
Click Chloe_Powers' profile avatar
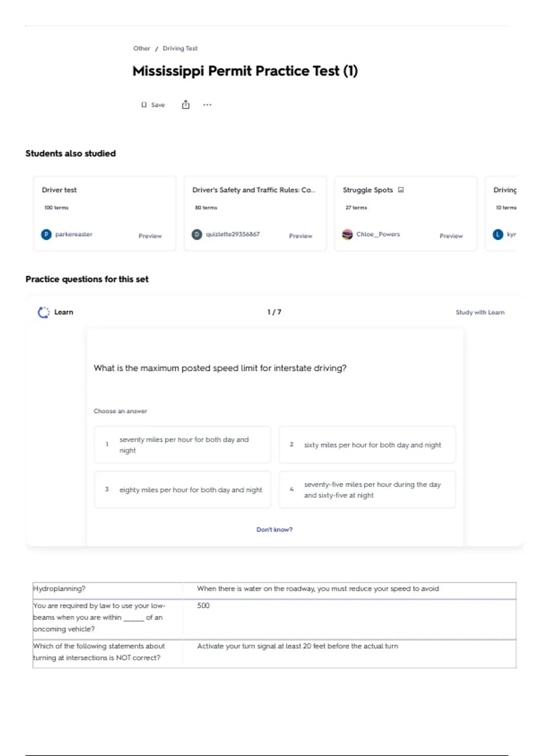pos(347,234)
